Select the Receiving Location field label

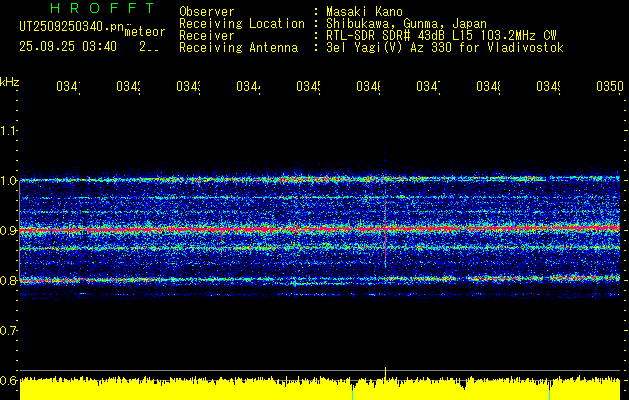click(x=242, y=23)
